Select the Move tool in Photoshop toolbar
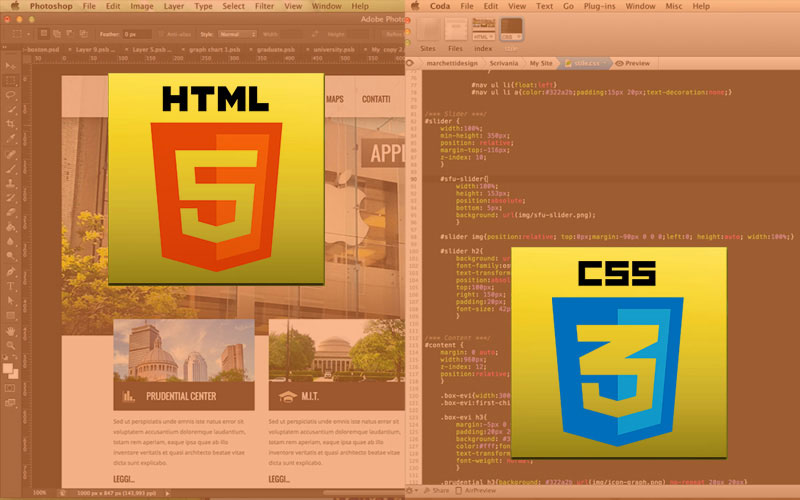The height and width of the screenshot is (500, 800). point(10,66)
